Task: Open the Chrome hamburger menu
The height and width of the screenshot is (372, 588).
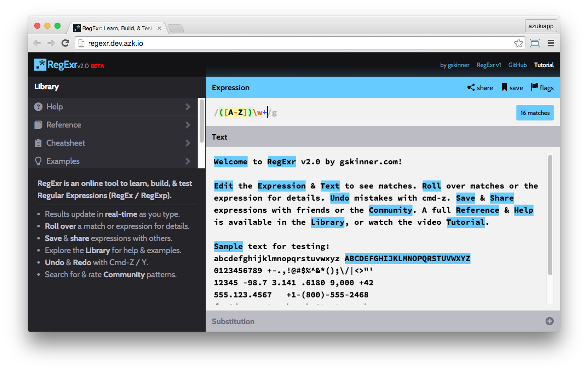Action: point(551,43)
